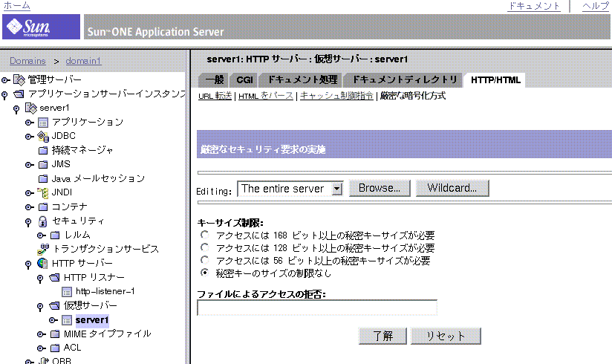
Task: Expand the ACL tree node
Action: [42, 348]
